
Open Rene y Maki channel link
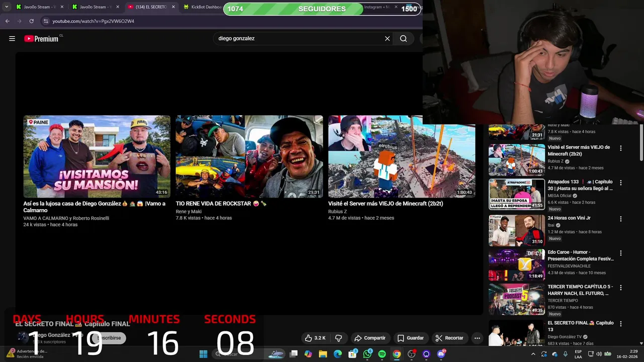[189, 212]
